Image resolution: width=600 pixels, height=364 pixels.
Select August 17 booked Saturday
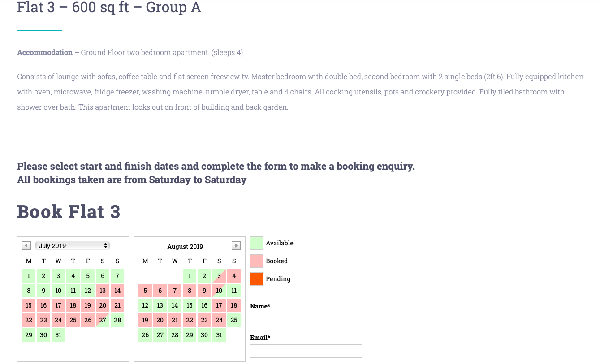tap(219, 305)
